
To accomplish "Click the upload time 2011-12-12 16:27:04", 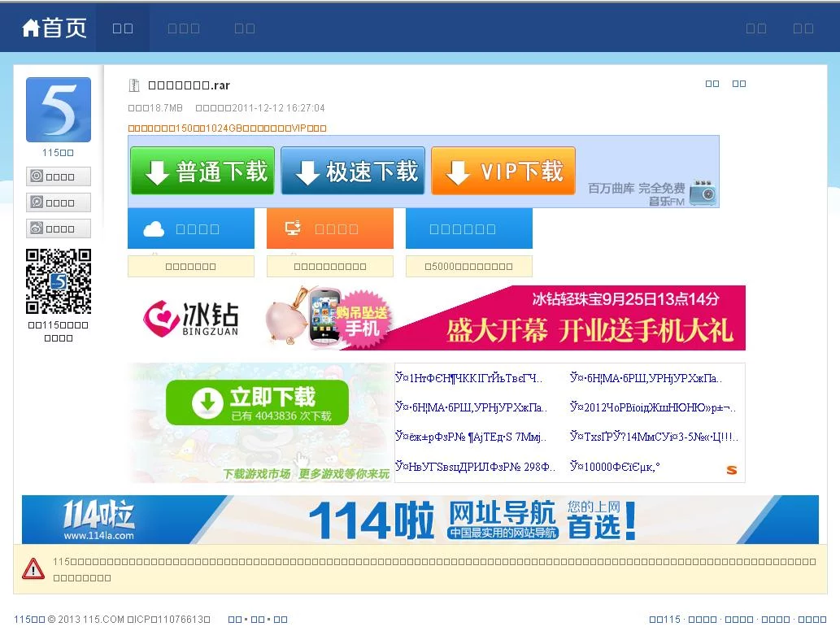I will pyautogui.click(x=260, y=108).
